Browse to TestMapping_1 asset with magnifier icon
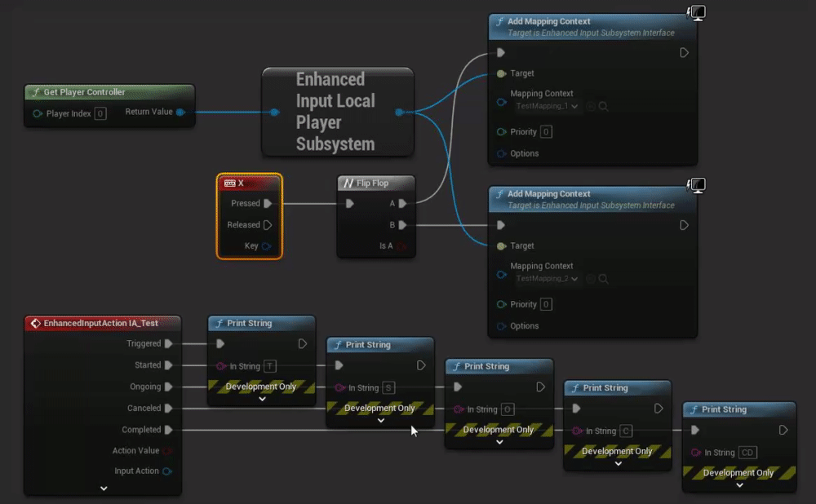The image size is (816, 504). (603, 106)
